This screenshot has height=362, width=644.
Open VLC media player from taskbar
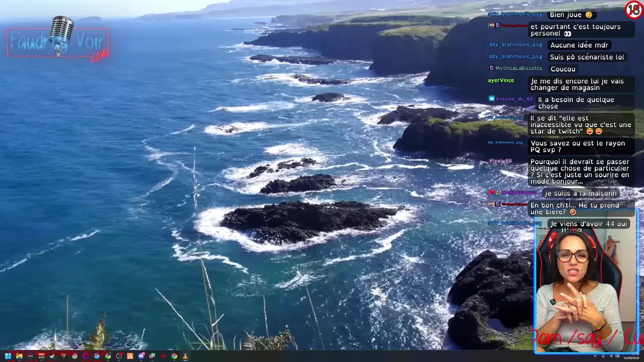185,356
